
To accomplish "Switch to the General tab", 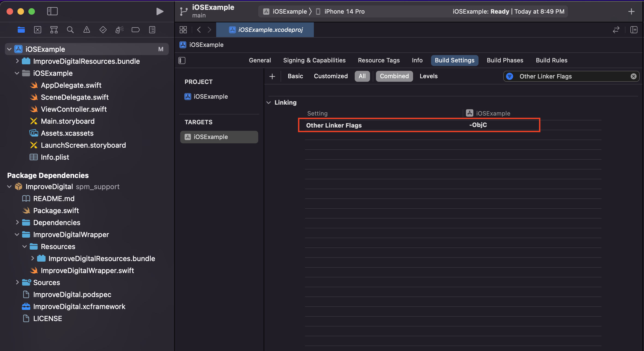I will point(260,60).
